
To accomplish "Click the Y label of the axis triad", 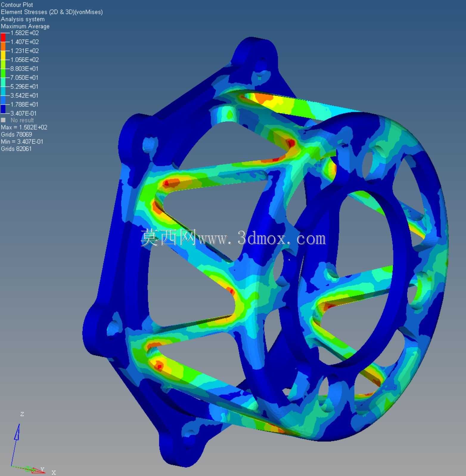I will [42, 470].
